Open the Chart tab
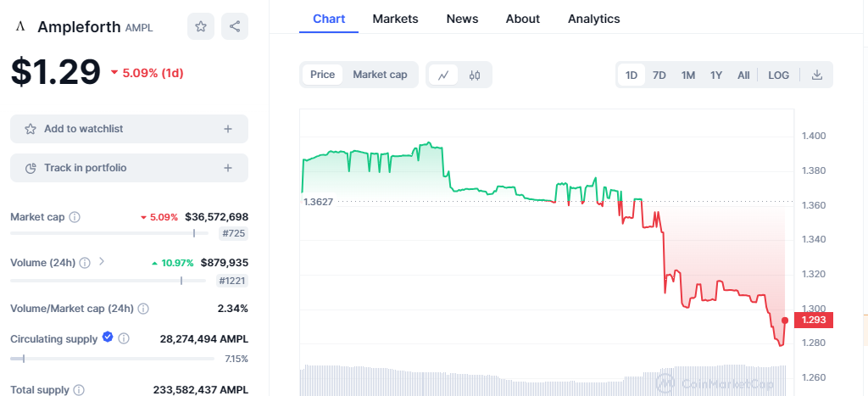 pyautogui.click(x=329, y=19)
